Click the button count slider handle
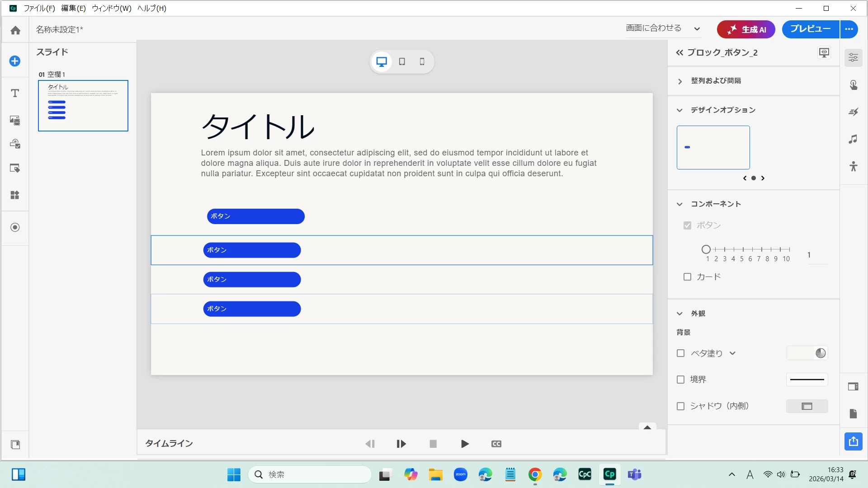Viewport: 868px width, 488px height. click(x=706, y=249)
